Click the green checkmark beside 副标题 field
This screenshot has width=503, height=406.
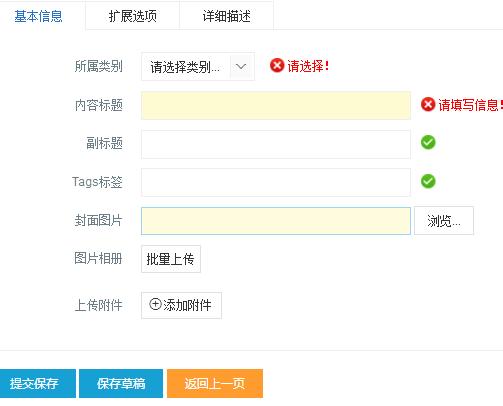click(428, 142)
